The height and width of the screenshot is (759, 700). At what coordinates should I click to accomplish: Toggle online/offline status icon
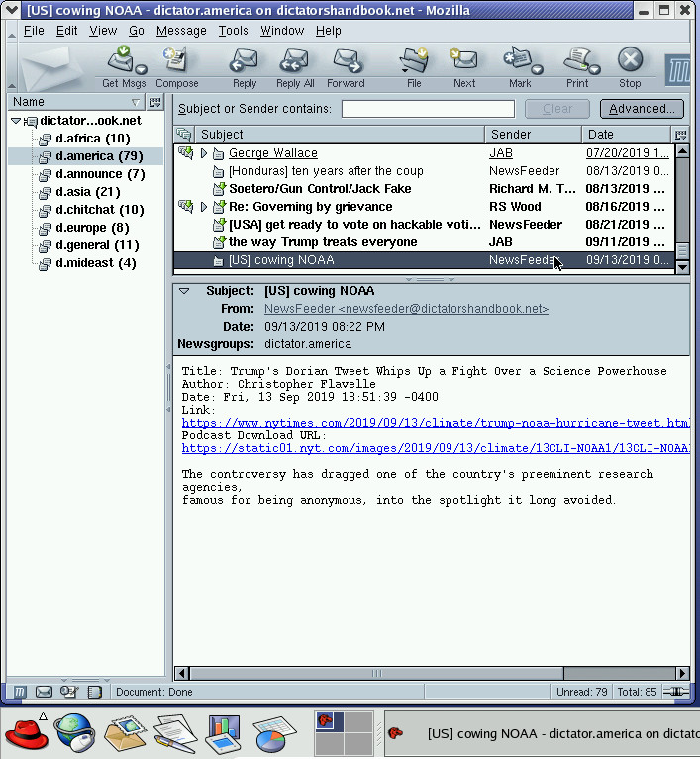[x=676, y=692]
